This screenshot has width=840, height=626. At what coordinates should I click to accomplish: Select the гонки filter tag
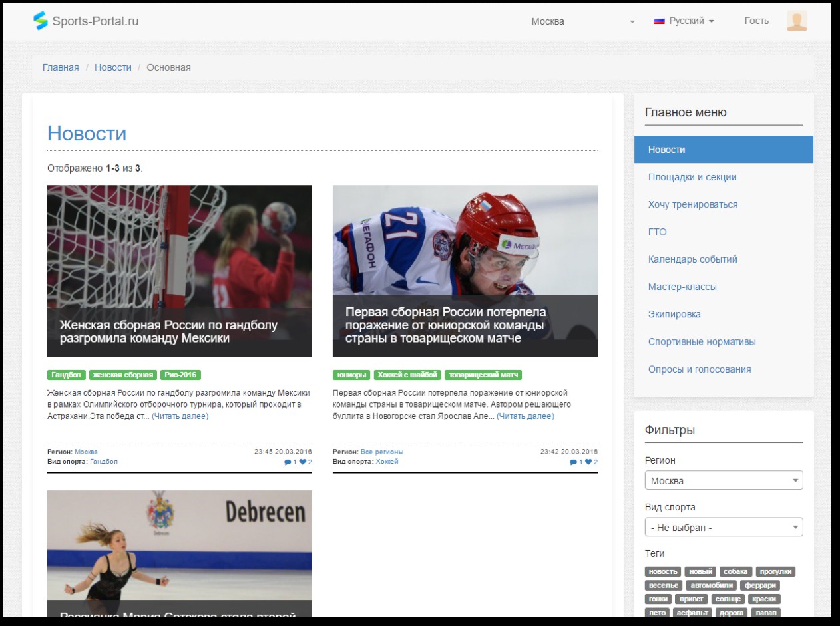click(x=658, y=599)
